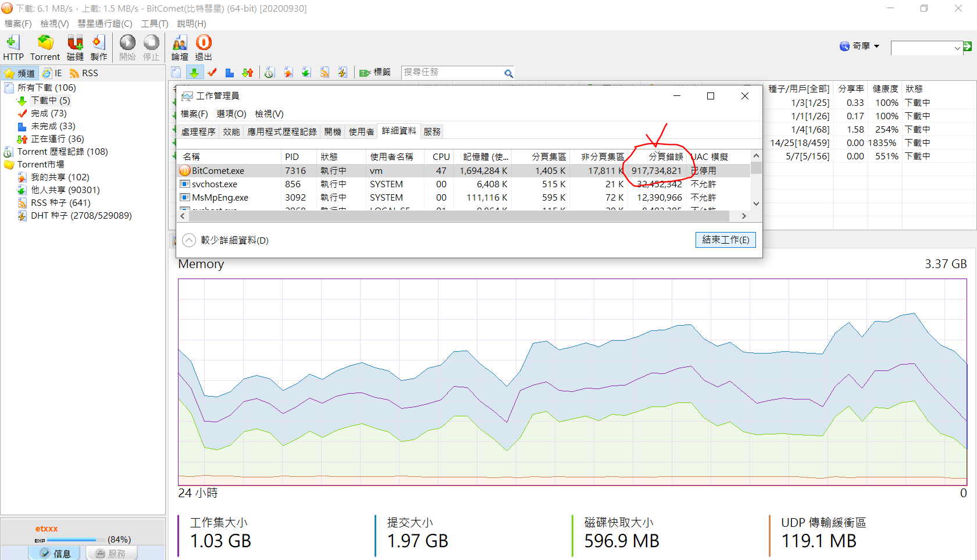The image size is (977, 560).
Task: Select DHT 种子 (2708/529089) item
Action: coord(81,216)
